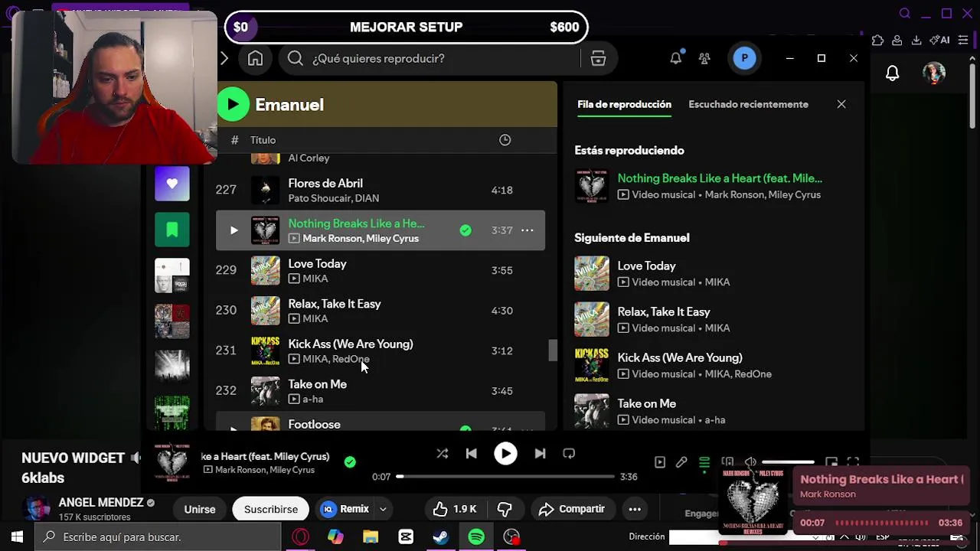Click the song progress bar
The width and height of the screenshot is (980, 551).
point(505,477)
